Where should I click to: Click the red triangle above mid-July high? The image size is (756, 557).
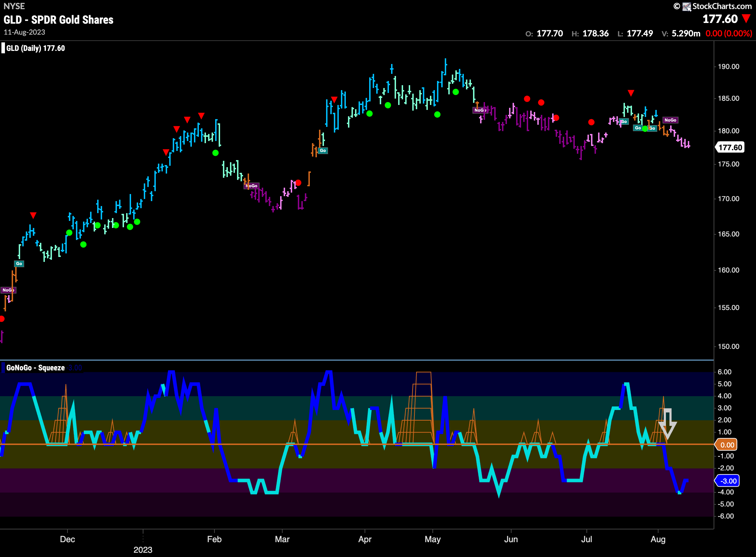coord(631,93)
